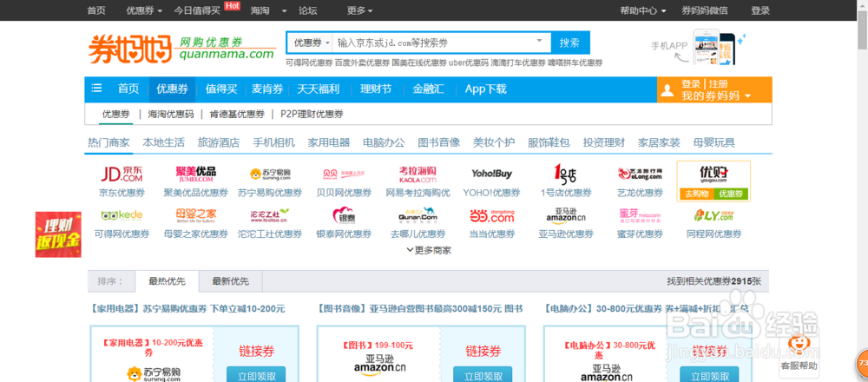Switch to the 手机相机 category tab
The width and height of the screenshot is (868, 382).
point(274,143)
